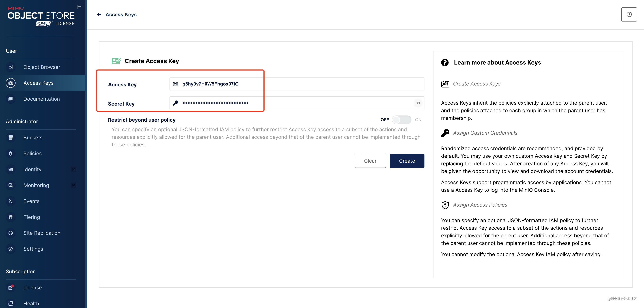This screenshot has height=308, width=644.
Task: Click the ID card icon in Access Key field
Action: [176, 84]
